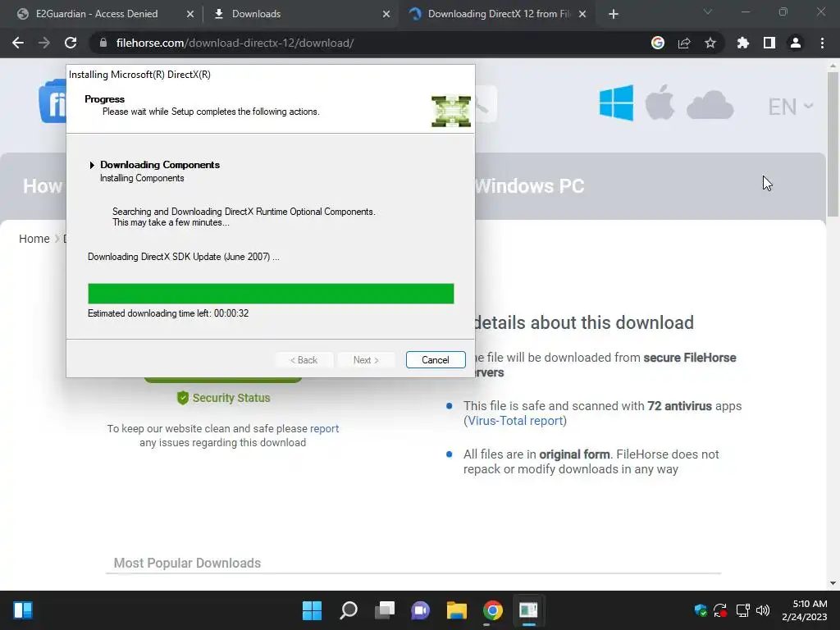Open Task View on taskbar
The width and height of the screenshot is (840, 630).
[384, 610]
